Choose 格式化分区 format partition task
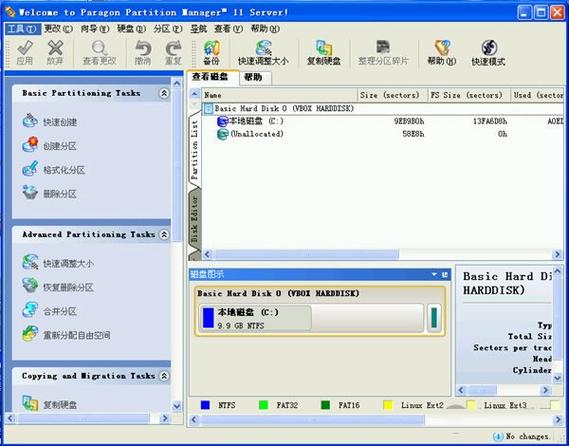Screen dimensions: 569x446 [x=54, y=169]
